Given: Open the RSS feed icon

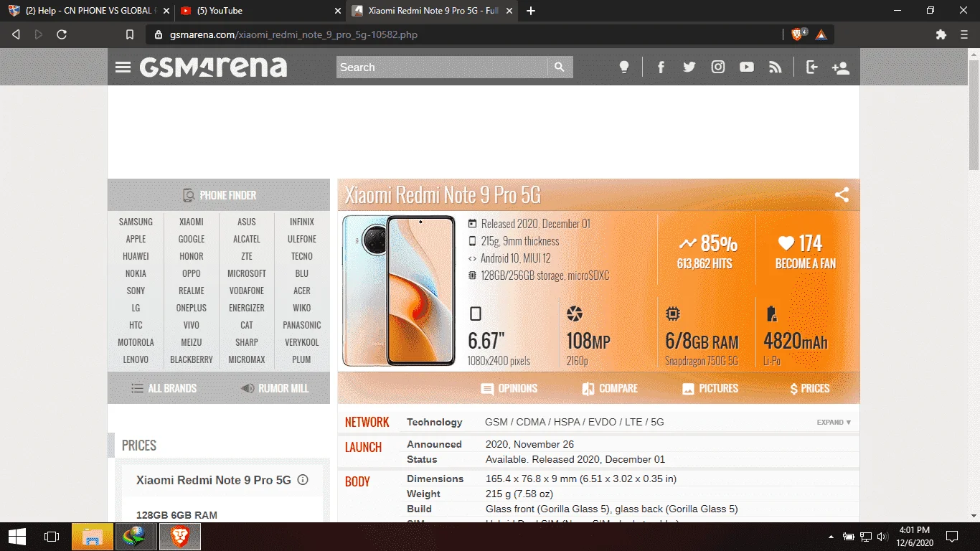Looking at the screenshot, I should 776,67.
